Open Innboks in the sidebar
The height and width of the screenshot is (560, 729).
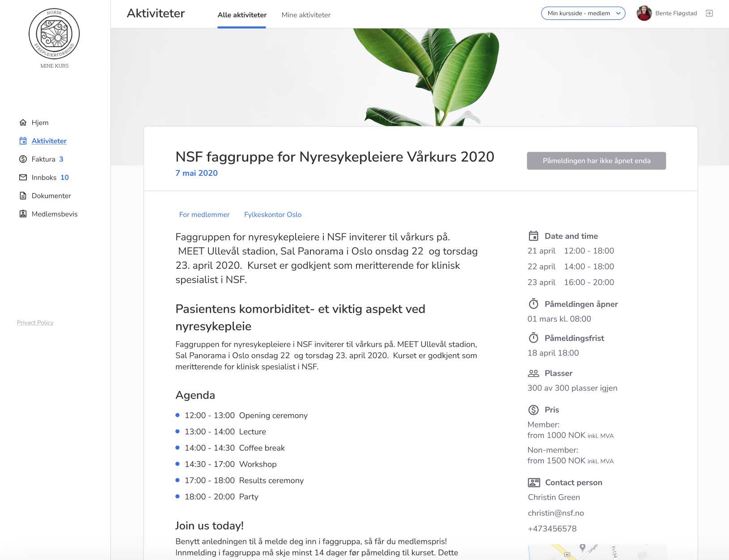pyautogui.click(x=44, y=178)
